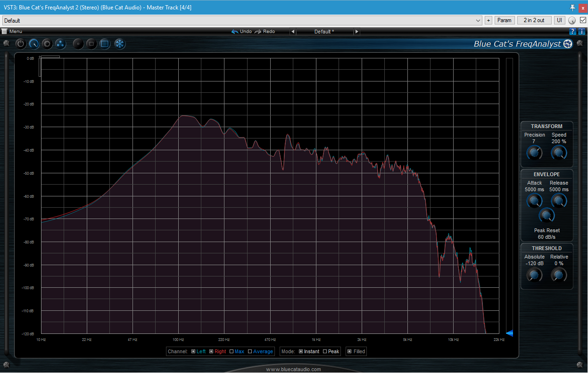Image resolution: width=588 pixels, height=373 pixels.
Task: Open the Menu icon at top left
Action: [4, 32]
